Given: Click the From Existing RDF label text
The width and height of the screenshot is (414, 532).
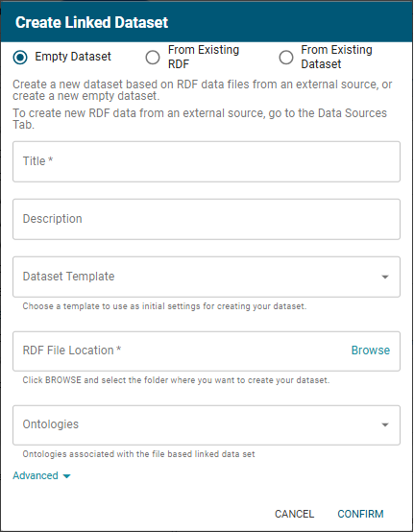Looking at the screenshot, I should pos(204,57).
